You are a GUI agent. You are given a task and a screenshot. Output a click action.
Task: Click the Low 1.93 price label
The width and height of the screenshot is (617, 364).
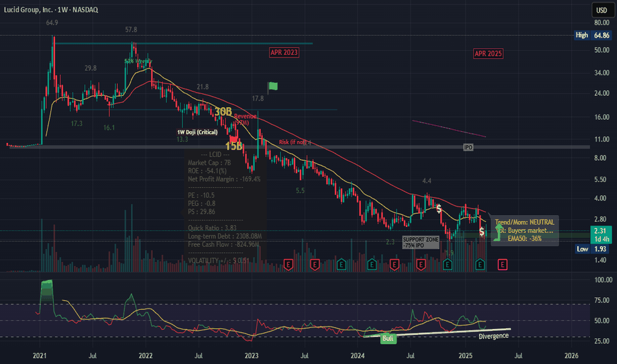(x=593, y=249)
